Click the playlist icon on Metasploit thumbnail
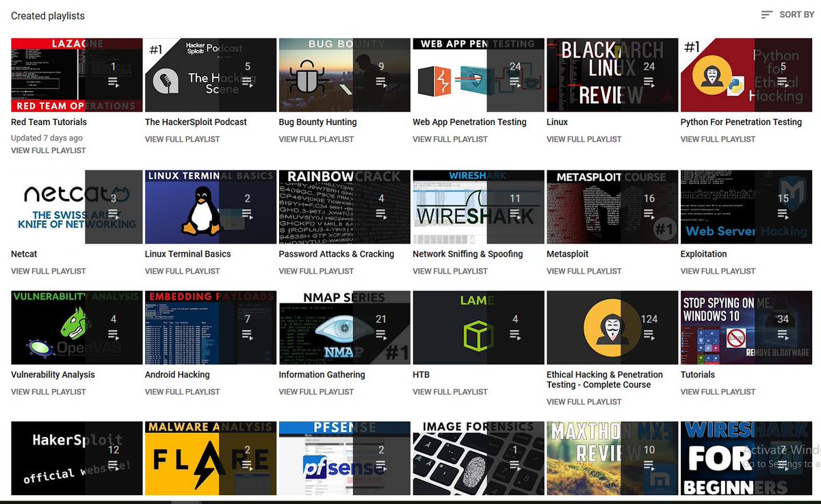The height and width of the screenshot is (504, 821). pos(649,214)
